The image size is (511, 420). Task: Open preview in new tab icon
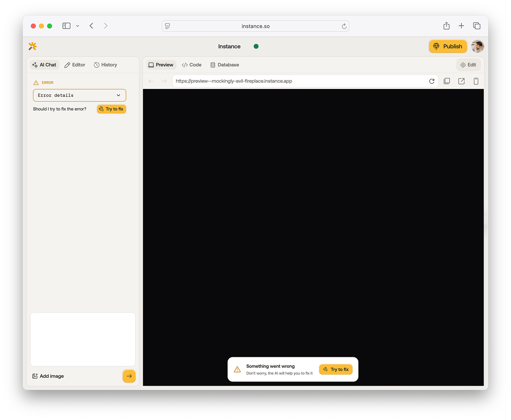coord(461,81)
